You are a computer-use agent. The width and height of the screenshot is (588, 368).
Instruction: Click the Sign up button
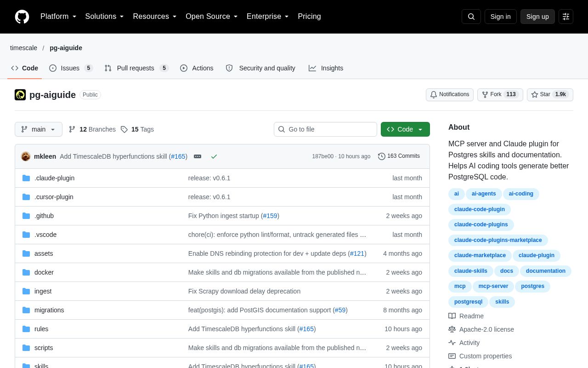click(537, 17)
